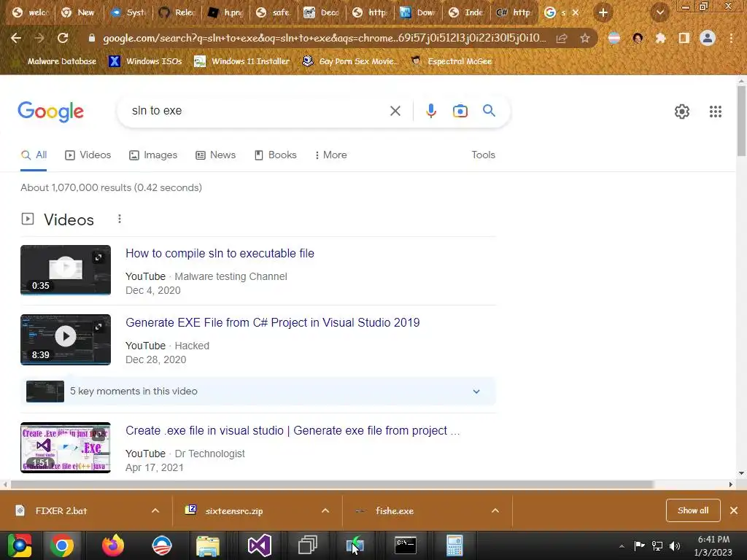This screenshot has width=747, height=560.
Task: Open 'Generate EXE File from C# Project' link
Action: 273,322
